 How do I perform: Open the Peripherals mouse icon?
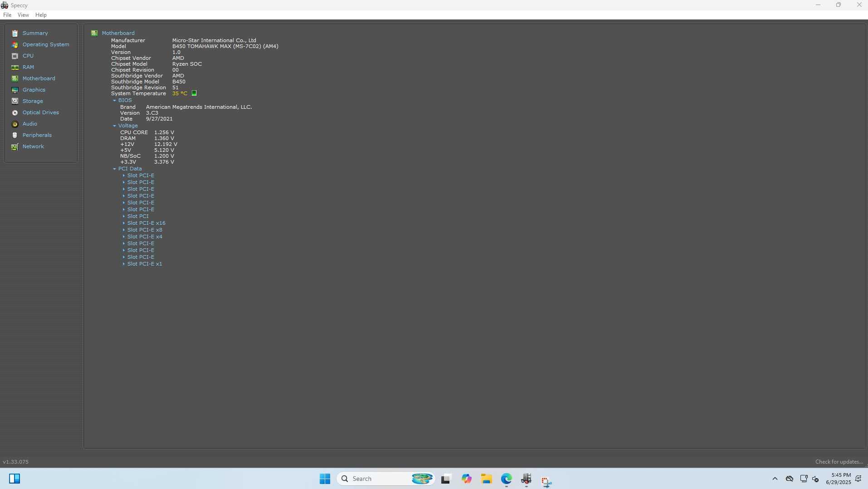(15, 135)
